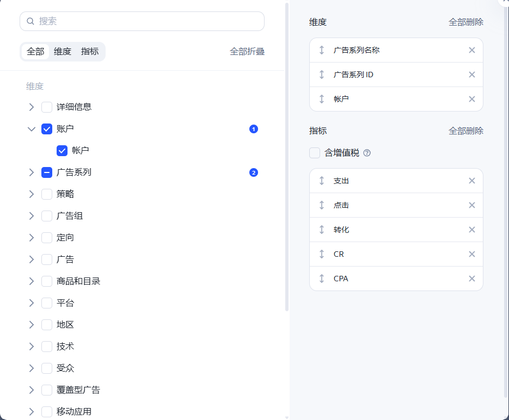This screenshot has width=509, height=420.
Task: Check the 策略 checkbox
Action: [47, 194]
